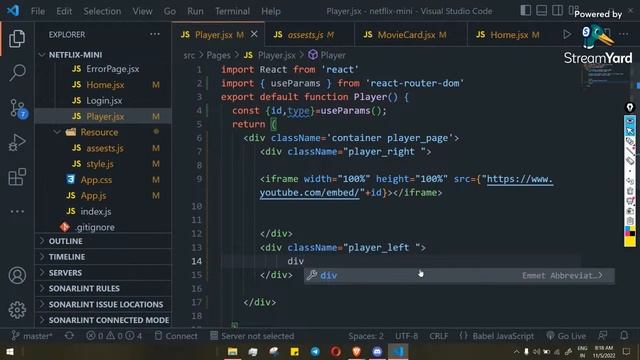Open the Go menu
This screenshot has height=360, width=640.
point(170,11)
